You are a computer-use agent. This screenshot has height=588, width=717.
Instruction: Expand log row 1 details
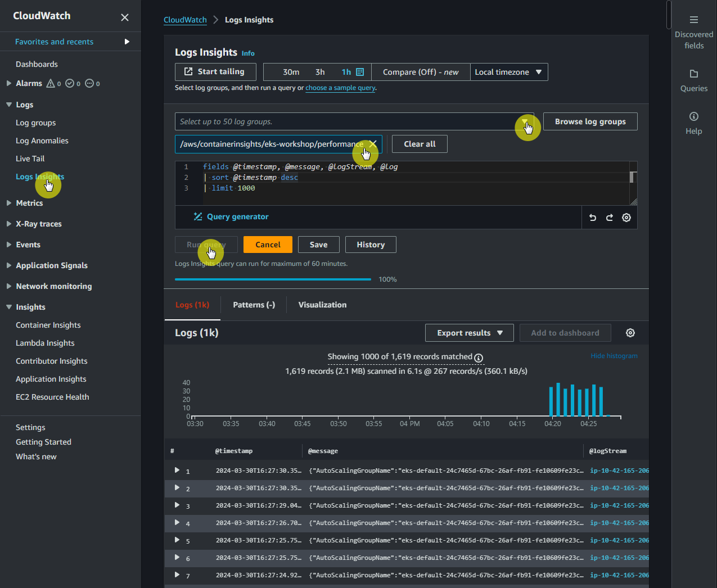point(177,470)
